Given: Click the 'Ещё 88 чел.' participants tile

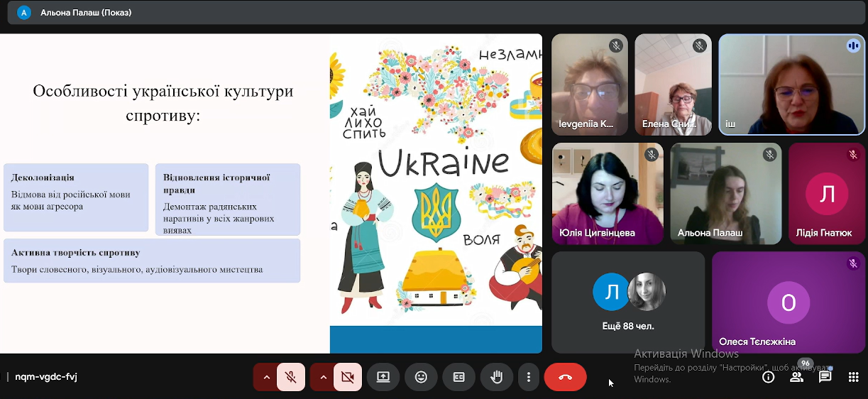Looking at the screenshot, I should point(628,302).
